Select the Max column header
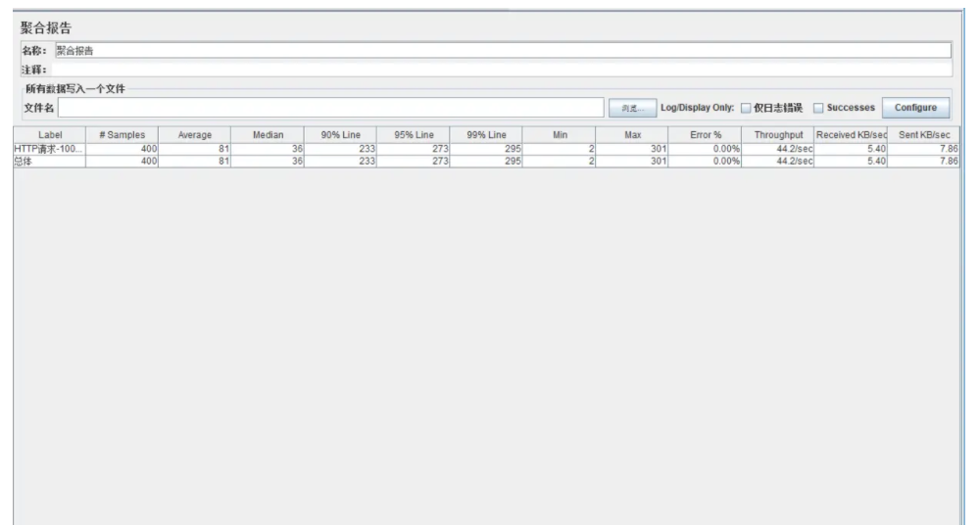This screenshot has width=980, height=525. pos(632,135)
